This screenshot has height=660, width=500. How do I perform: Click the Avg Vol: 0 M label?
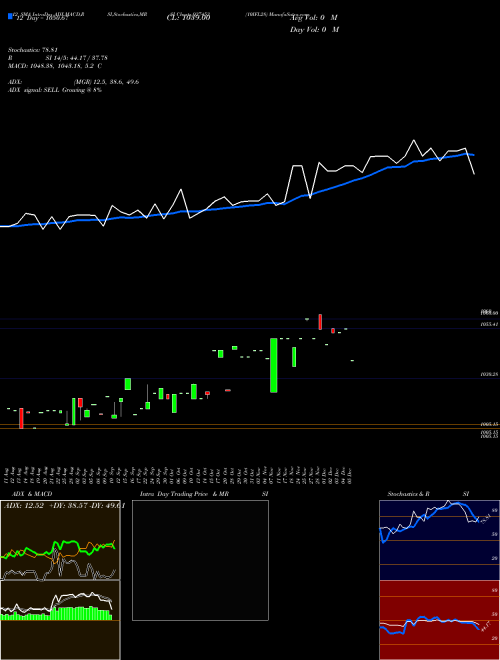[x=314, y=17]
